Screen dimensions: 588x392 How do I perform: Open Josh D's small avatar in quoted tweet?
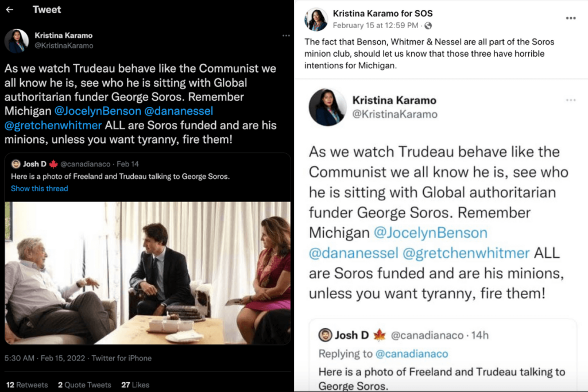point(16,164)
